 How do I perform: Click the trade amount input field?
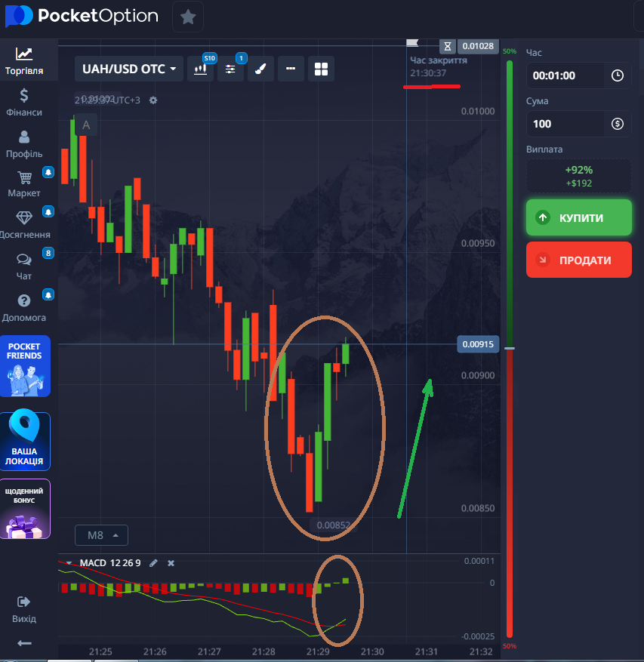click(x=565, y=124)
